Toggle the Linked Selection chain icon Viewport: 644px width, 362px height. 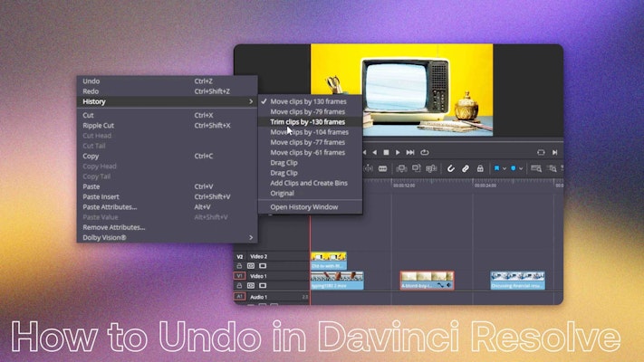466,168
